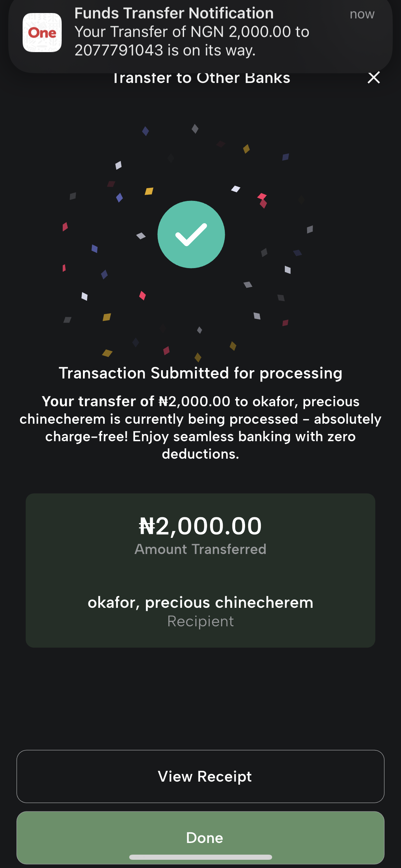
Task: Tap the "charge-free!" text in the message
Action: [x=86, y=437]
